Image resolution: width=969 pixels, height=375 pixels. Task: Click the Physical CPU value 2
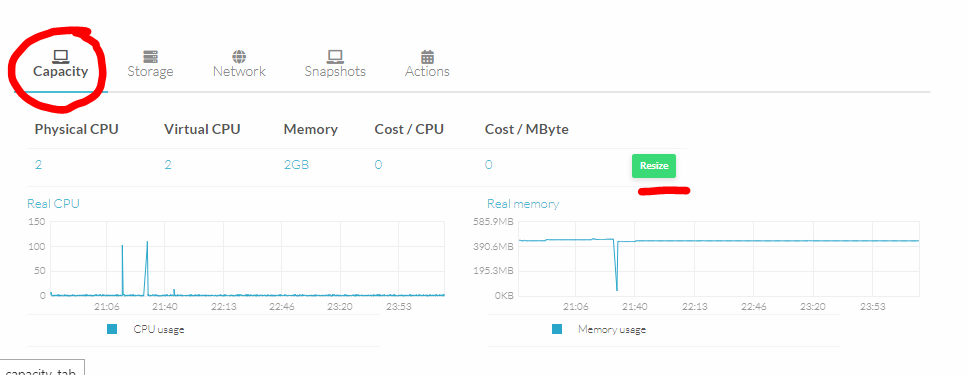coord(38,165)
